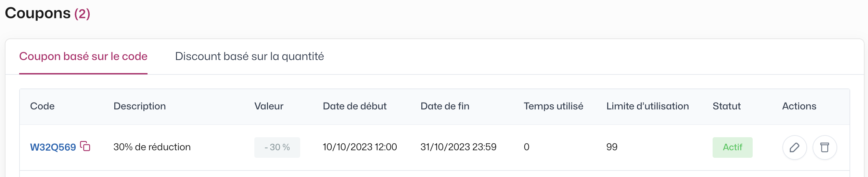
Task: Click the -30 % value badge
Action: (277, 147)
